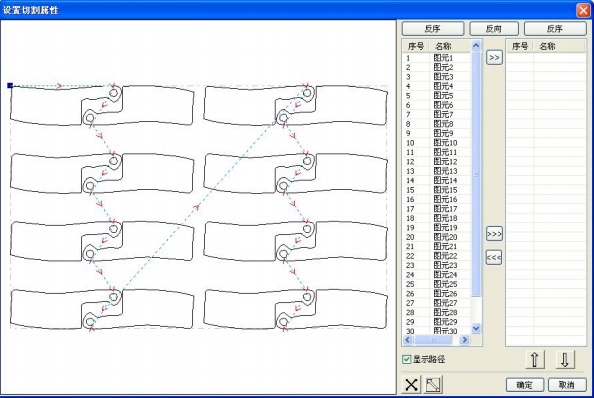This screenshot has height=398, width=594.
Task: Uncheck the 显示路径 checkbox
Action: (406, 359)
